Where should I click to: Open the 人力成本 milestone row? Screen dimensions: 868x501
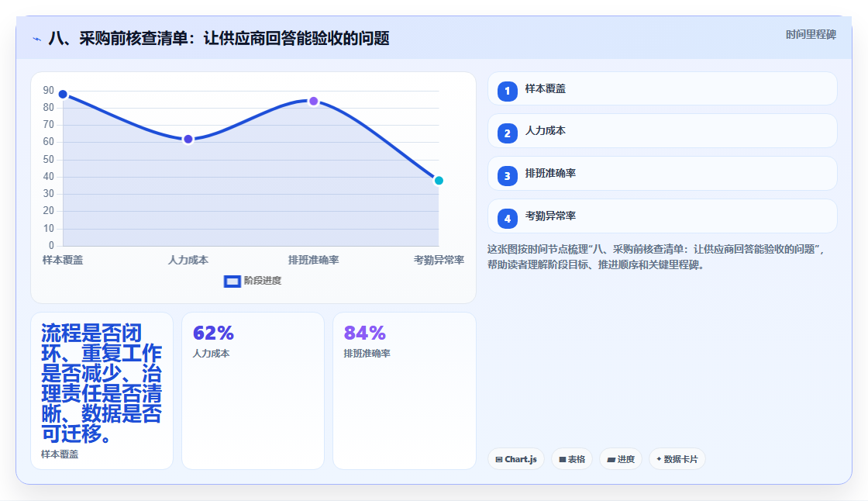click(662, 131)
